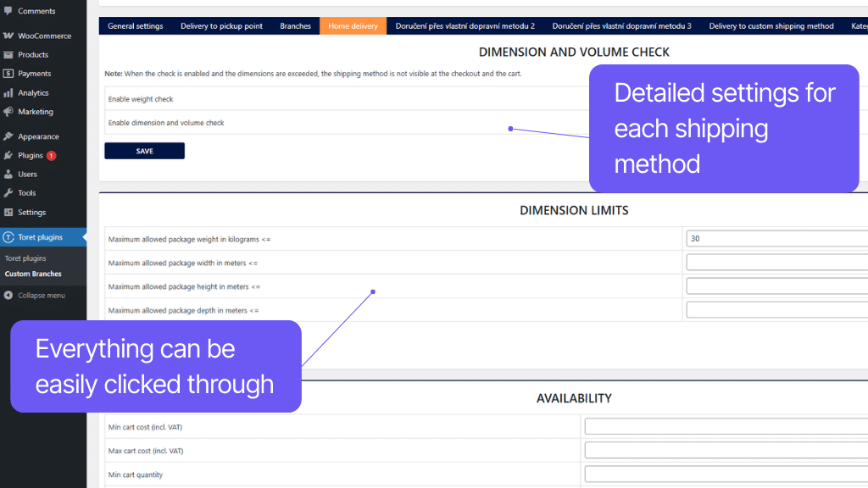Screen dimensions: 868x488
Task: Open the Comments menu item
Action: point(36,11)
